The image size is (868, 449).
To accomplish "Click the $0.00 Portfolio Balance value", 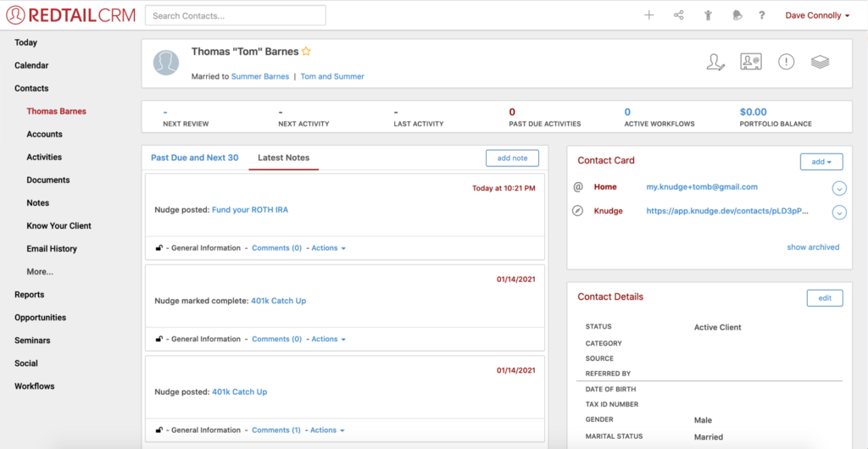I will [754, 112].
